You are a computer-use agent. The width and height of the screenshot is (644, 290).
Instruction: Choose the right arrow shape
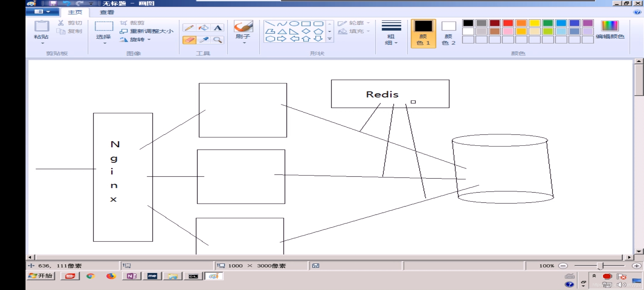281,39
